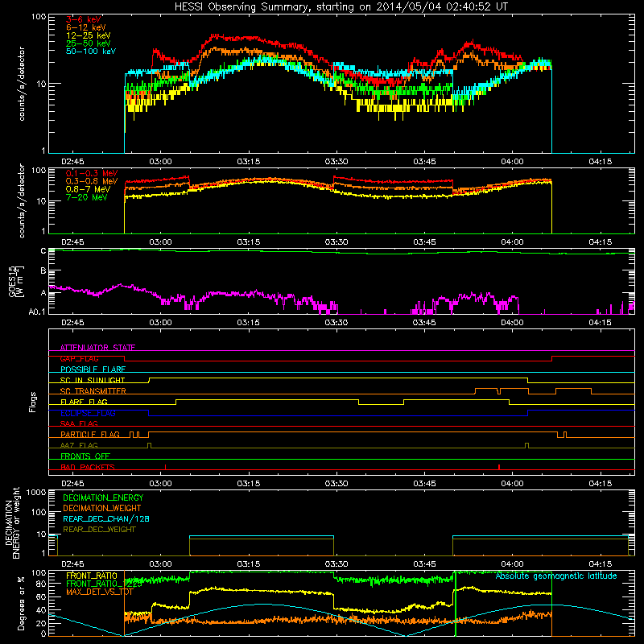644x644 pixels.
Task: Click the 50-100 keV legend label
Action: click(x=91, y=52)
